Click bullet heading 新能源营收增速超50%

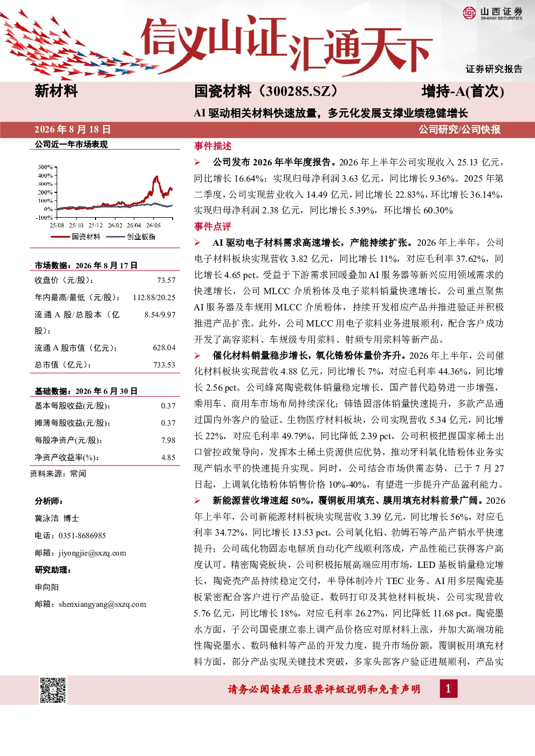(349, 501)
